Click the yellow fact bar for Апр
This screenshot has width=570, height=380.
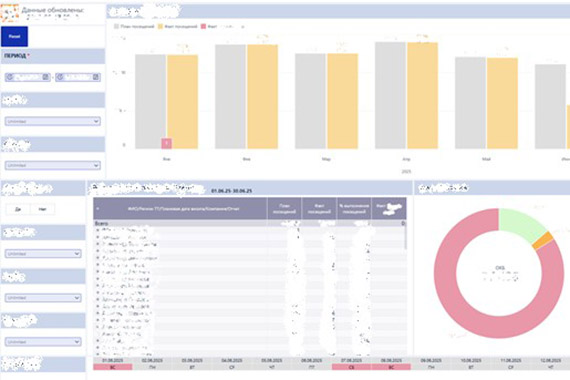coord(422,95)
